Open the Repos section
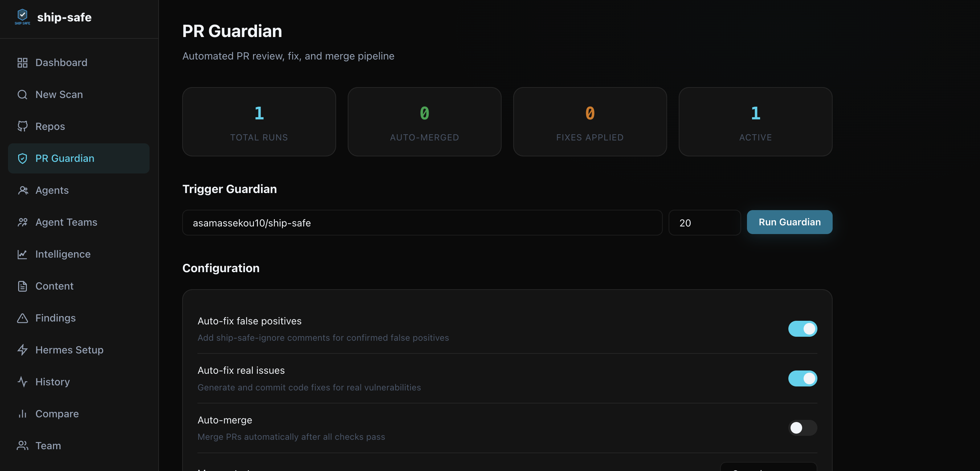The image size is (980, 471). pyautogui.click(x=79, y=126)
